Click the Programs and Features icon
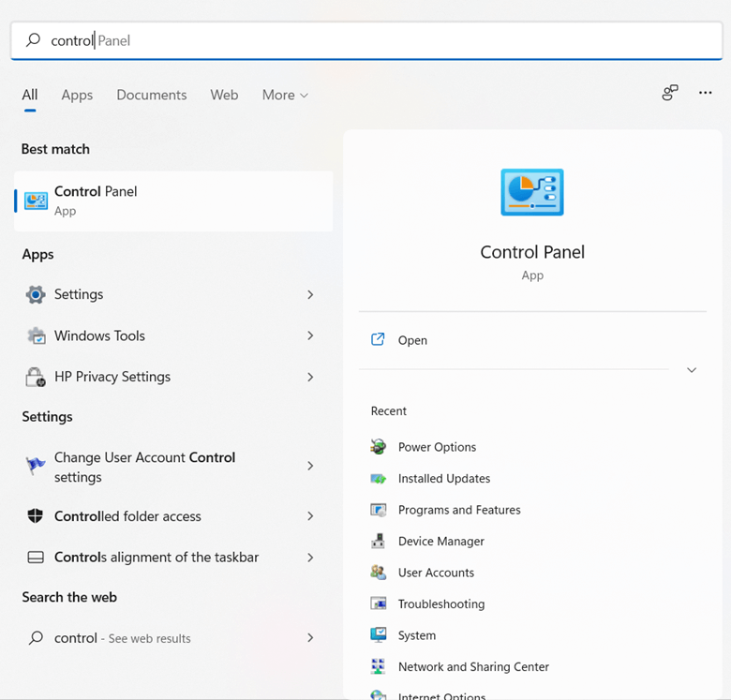 pyautogui.click(x=379, y=510)
